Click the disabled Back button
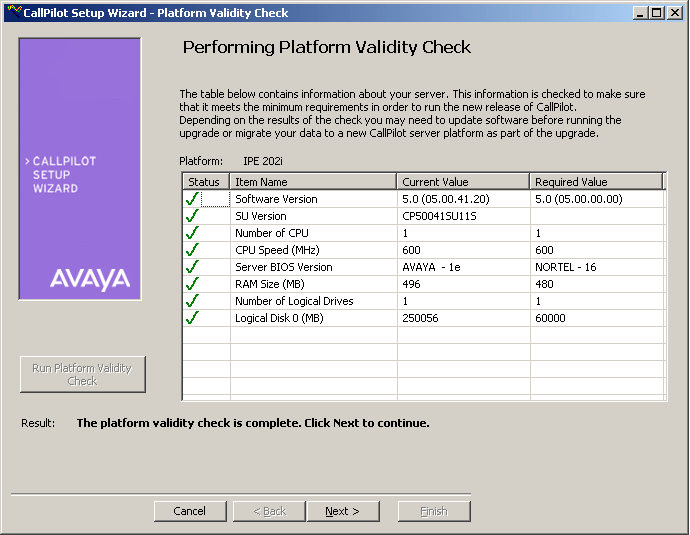The height and width of the screenshot is (535, 690). point(269,511)
